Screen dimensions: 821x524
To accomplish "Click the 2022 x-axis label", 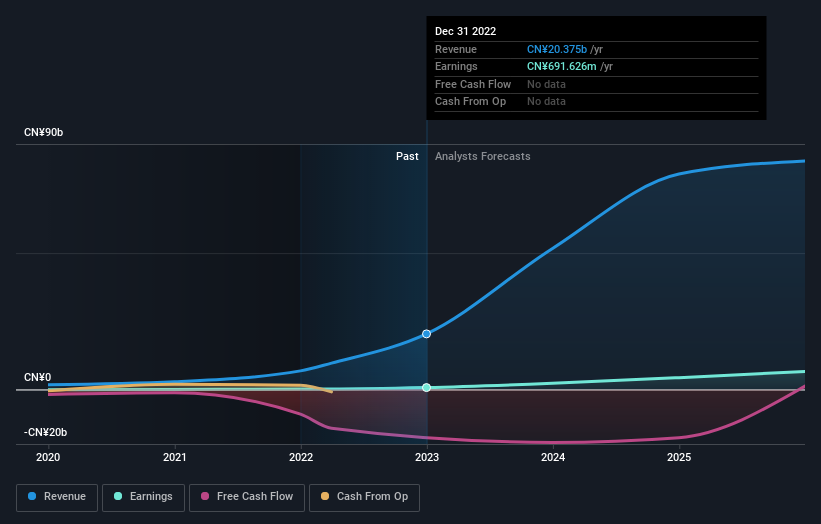I will tap(301, 457).
